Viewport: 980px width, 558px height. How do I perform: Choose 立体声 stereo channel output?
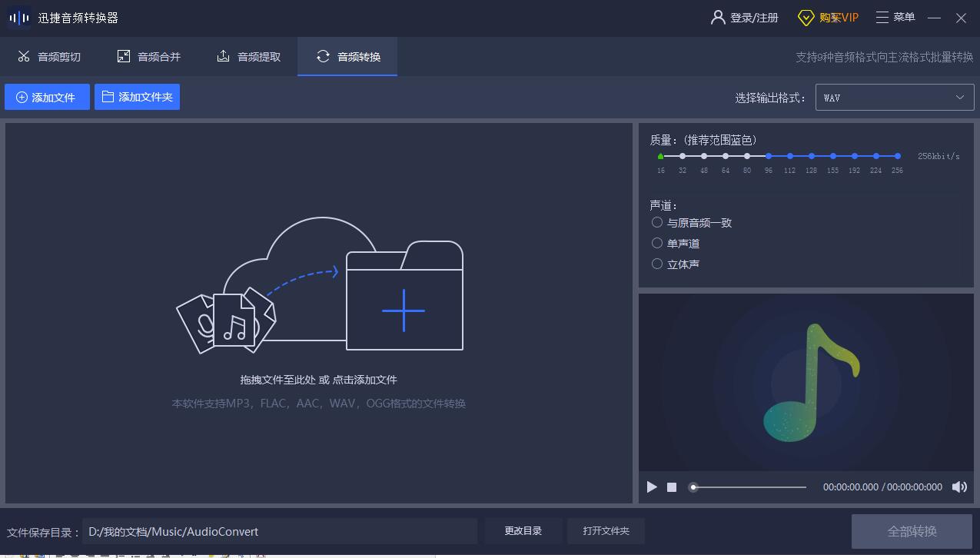coord(657,264)
